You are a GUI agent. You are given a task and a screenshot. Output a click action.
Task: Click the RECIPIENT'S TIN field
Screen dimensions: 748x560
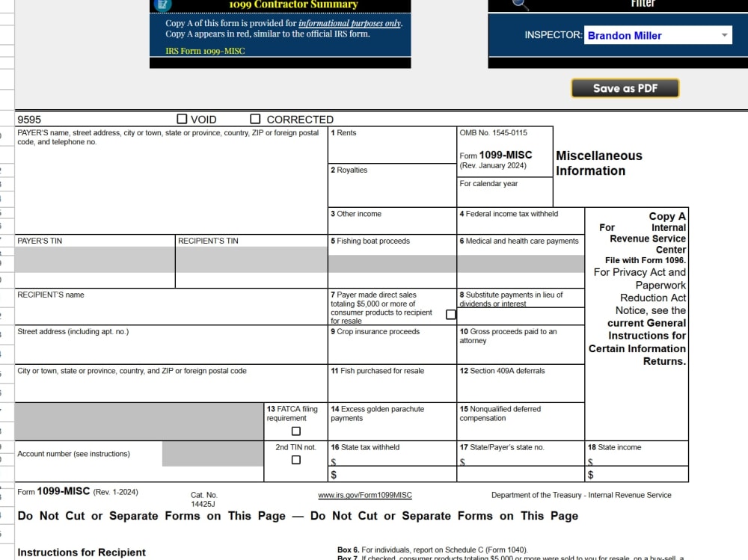tap(251, 262)
